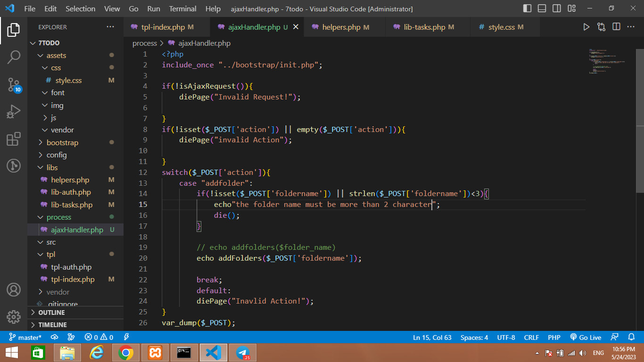Open editor more actions ellipsis
This screenshot has width=644, height=362.
pyautogui.click(x=631, y=27)
